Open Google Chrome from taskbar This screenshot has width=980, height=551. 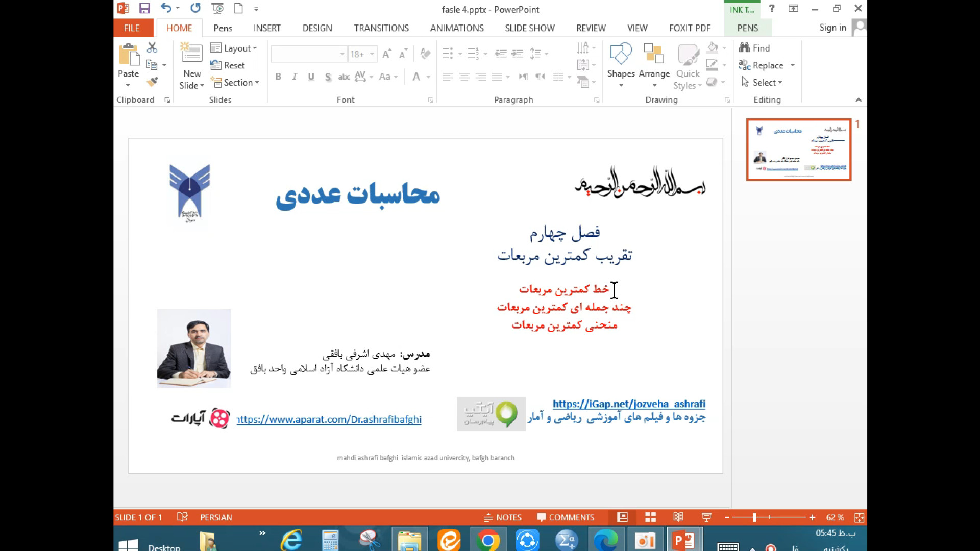coord(487,540)
